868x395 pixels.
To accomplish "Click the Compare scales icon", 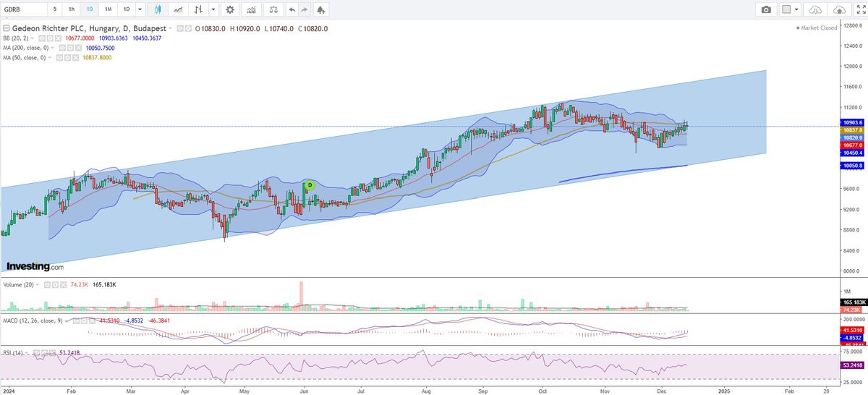I will point(273,9).
